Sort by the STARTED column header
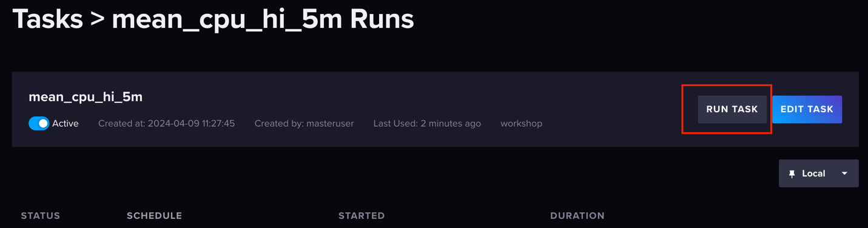Image resolution: width=868 pixels, height=228 pixels. click(362, 215)
